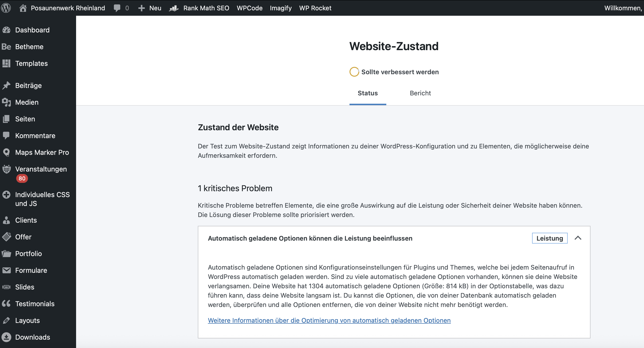Open WP Rocket in the admin bar
The image size is (644, 348).
pyautogui.click(x=315, y=8)
